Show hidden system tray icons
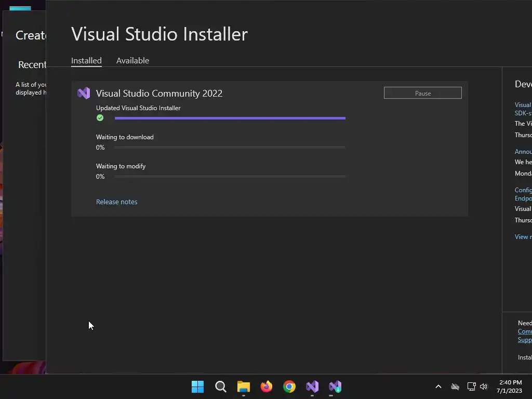The height and width of the screenshot is (399, 532). point(438,387)
